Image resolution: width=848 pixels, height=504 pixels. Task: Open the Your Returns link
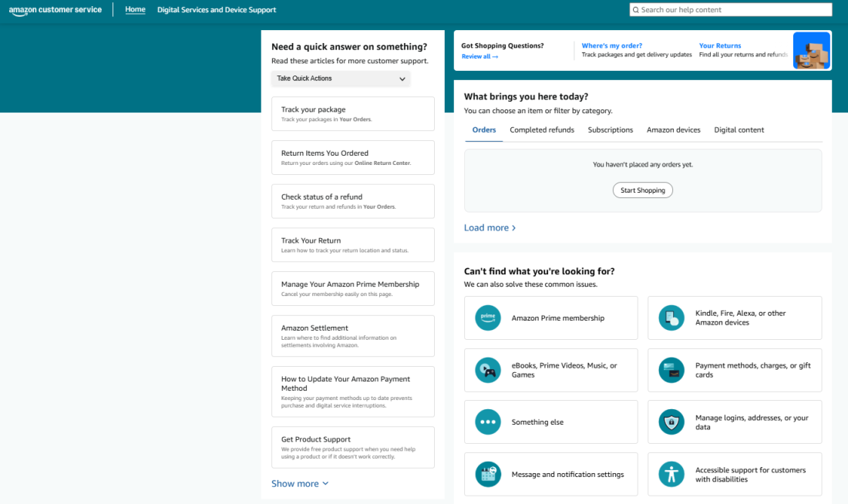(720, 45)
